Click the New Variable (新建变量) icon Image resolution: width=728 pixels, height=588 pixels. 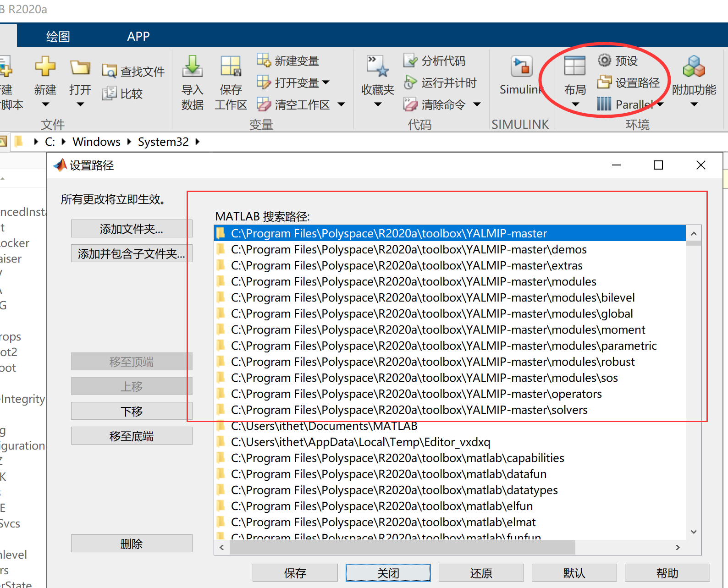pos(264,60)
